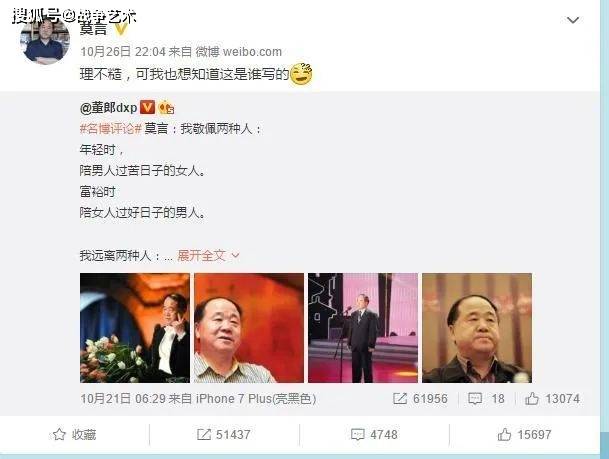
Task: Open the #名博评论# hashtag topic
Action: 110,129
